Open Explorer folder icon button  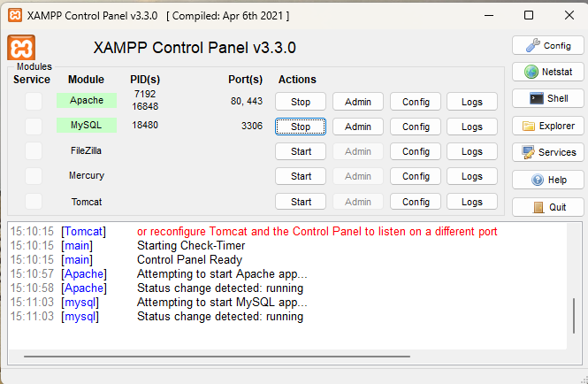coord(547,126)
